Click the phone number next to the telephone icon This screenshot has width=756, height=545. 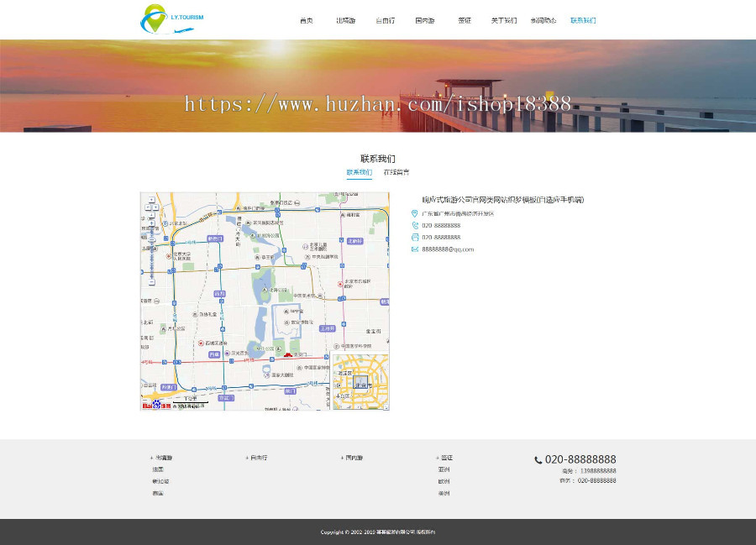pos(441,226)
